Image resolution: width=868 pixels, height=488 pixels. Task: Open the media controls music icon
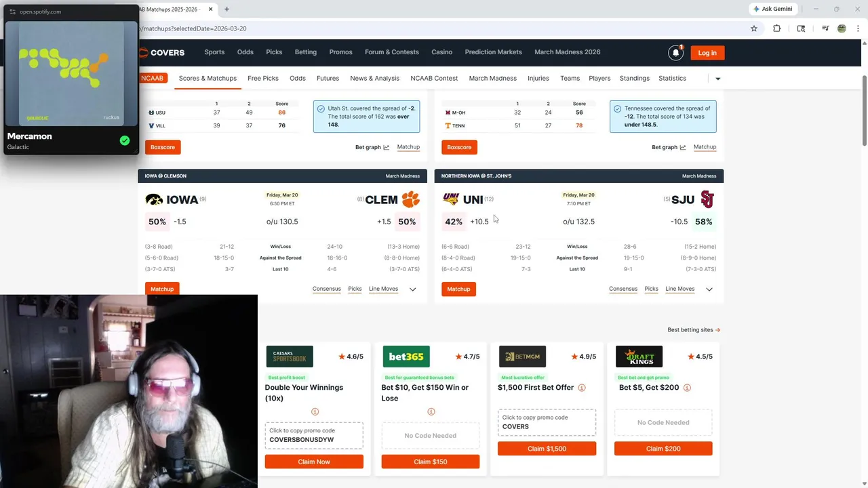(x=825, y=28)
